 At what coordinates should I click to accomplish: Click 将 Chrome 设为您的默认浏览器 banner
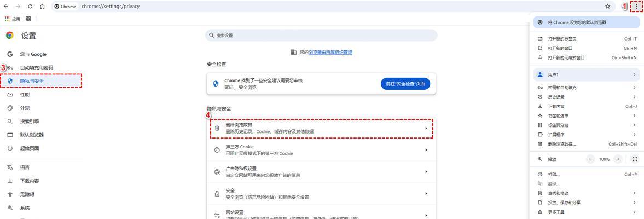(x=587, y=22)
